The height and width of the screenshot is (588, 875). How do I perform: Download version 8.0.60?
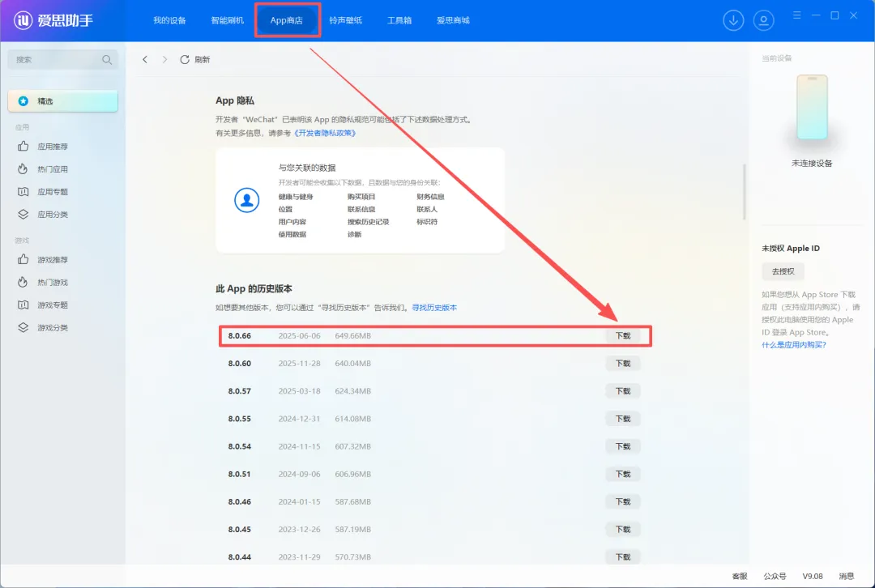623,363
